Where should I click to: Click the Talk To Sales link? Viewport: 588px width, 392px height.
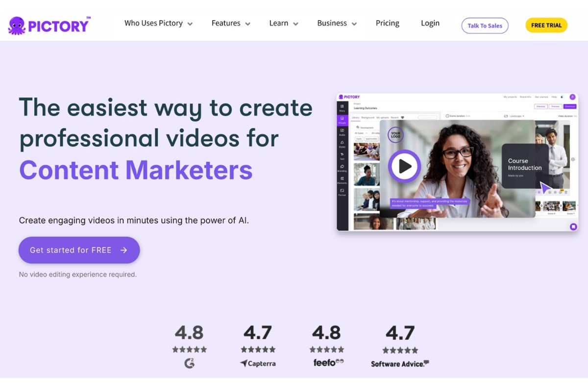click(485, 25)
